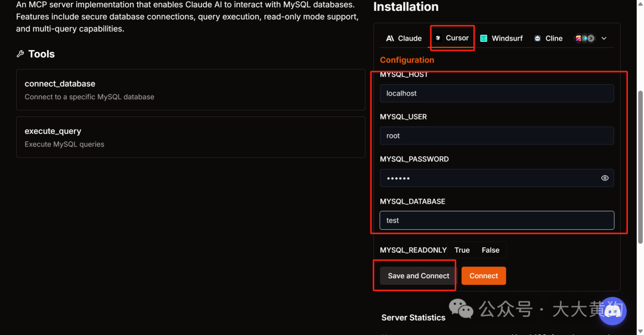Switch to the Cursor tab

[x=452, y=38]
